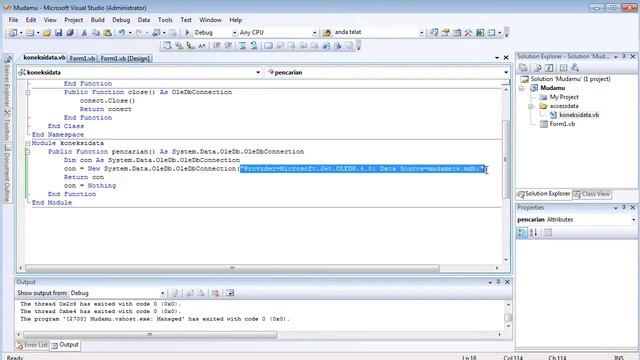Image resolution: width=640 pixels, height=360 pixels.
Task: Click the 'End Module' code line
Action: [52, 203]
